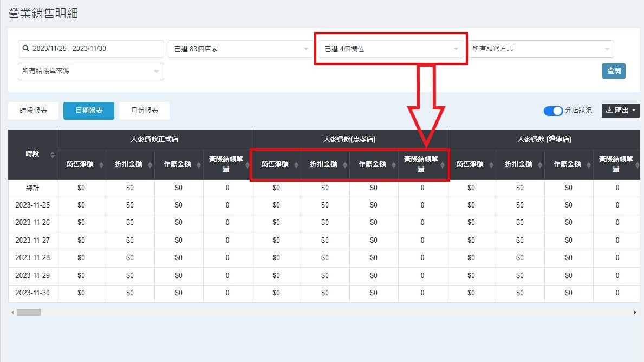This screenshot has width=644, height=362.
Task: Sort by 時段 column sort arrows
Action: click(53, 155)
